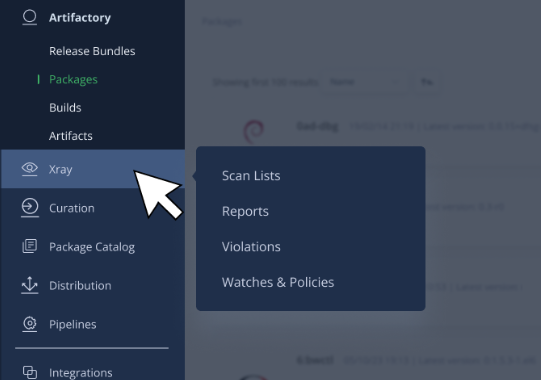Click the Debian swirl package icon
The width and height of the screenshot is (542, 380).
(x=254, y=131)
